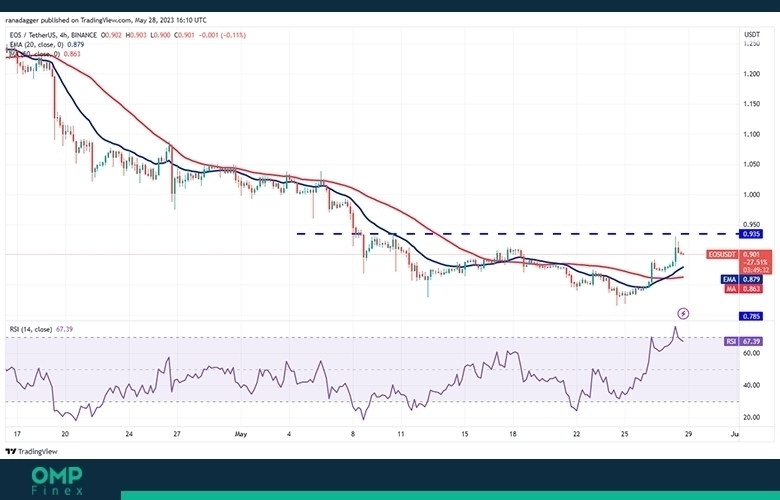Click the 0.950 price axis value
Viewport: 780px width, 500px height.
[752, 224]
